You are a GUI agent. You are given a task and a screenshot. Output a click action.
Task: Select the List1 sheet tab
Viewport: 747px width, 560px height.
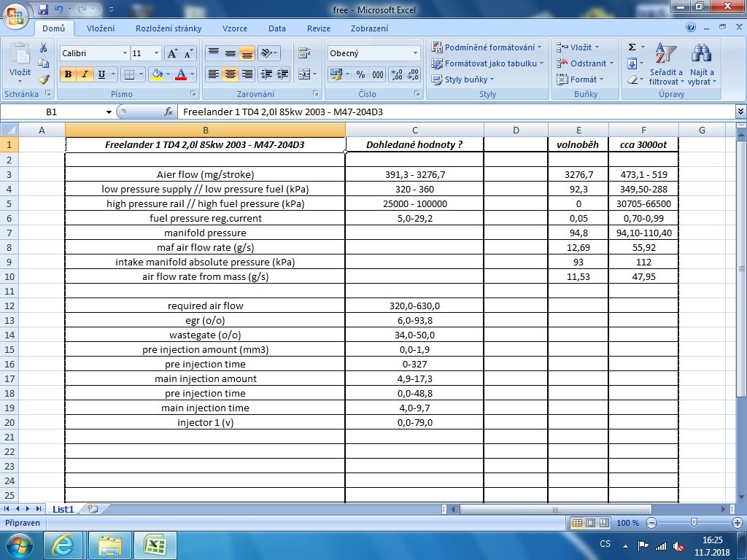pos(63,509)
